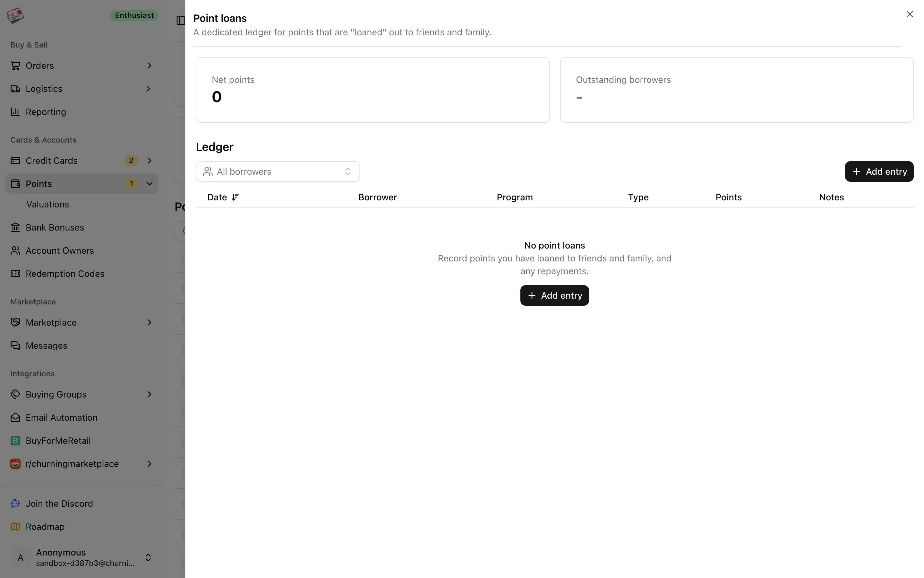Expand the Logistics submenu chevron
Image resolution: width=924 pixels, height=578 pixels.
click(x=149, y=89)
